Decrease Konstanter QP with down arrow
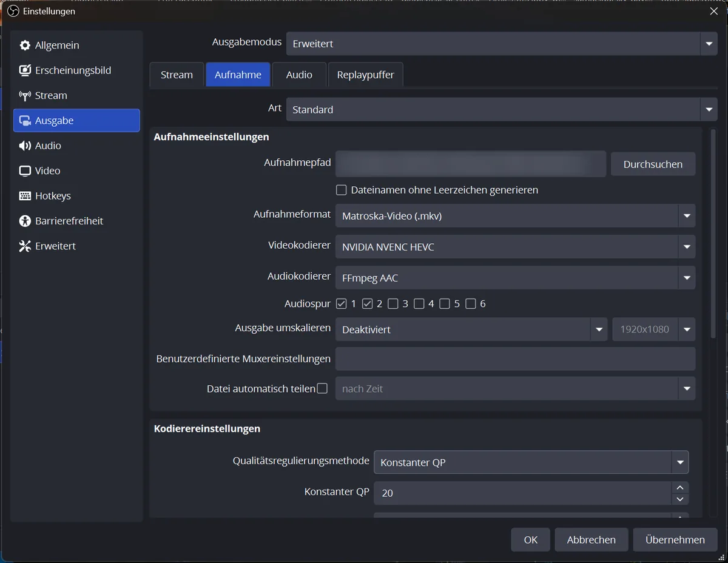 pos(680,499)
